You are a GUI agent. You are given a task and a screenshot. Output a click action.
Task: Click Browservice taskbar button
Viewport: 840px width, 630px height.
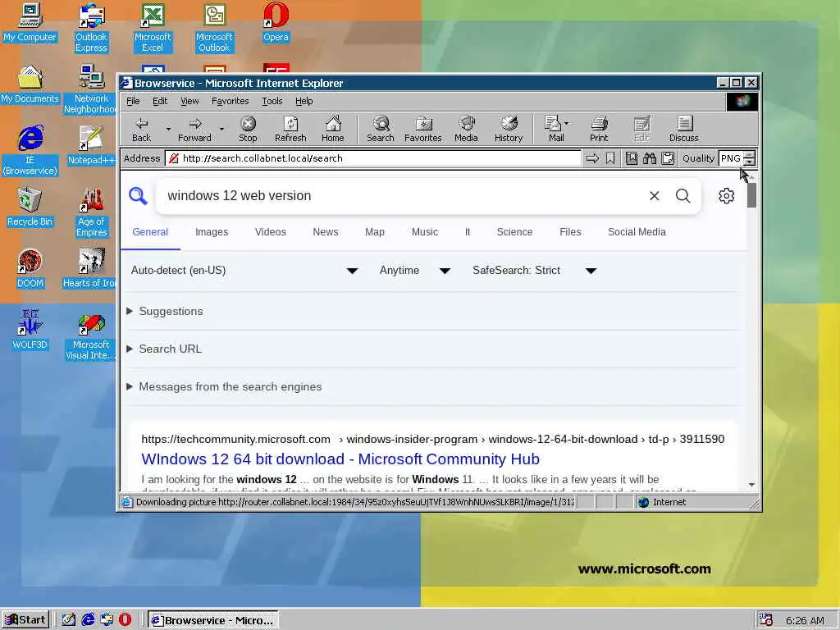click(212, 620)
